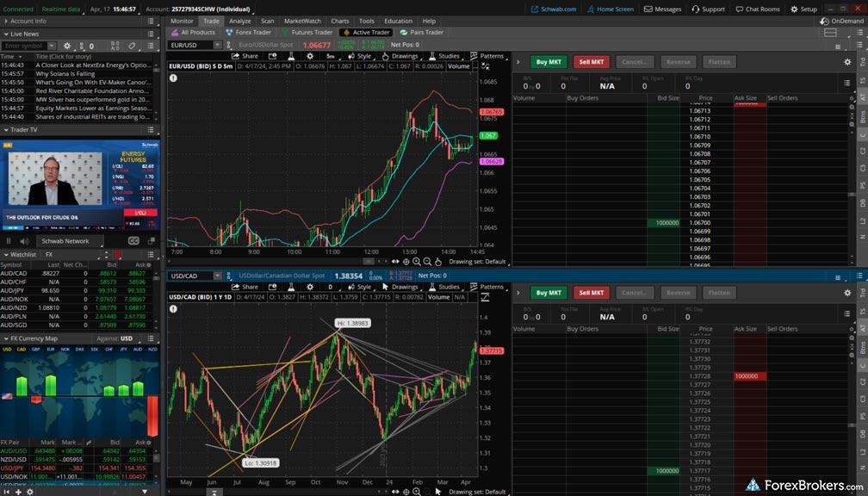Open Drawings tools on the EUR/USD chart

400,56
